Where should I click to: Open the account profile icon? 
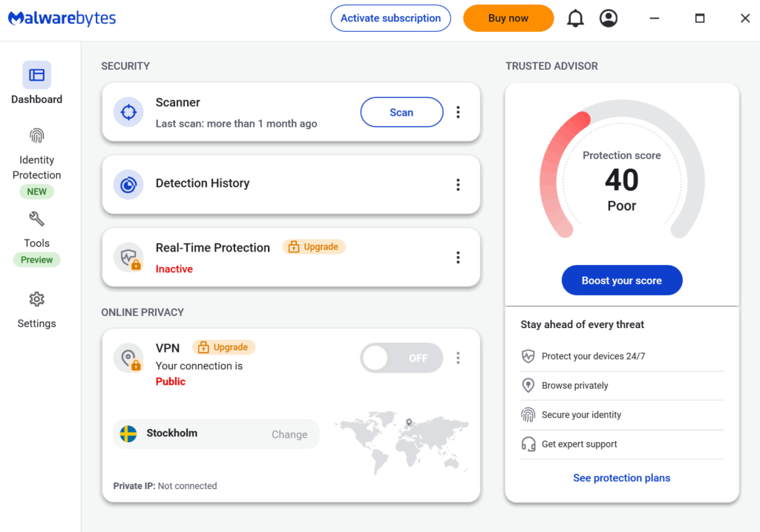click(609, 19)
